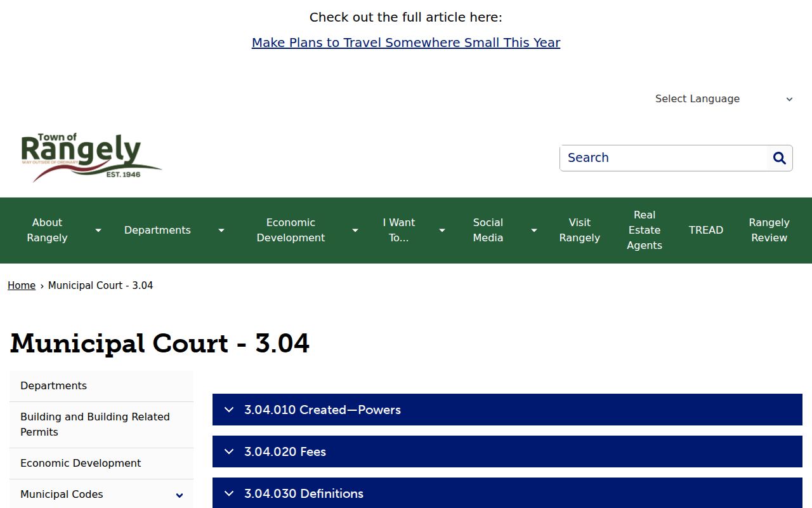Expand the 3.04.020 Fees section
The image size is (812, 508).
[507, 451]
